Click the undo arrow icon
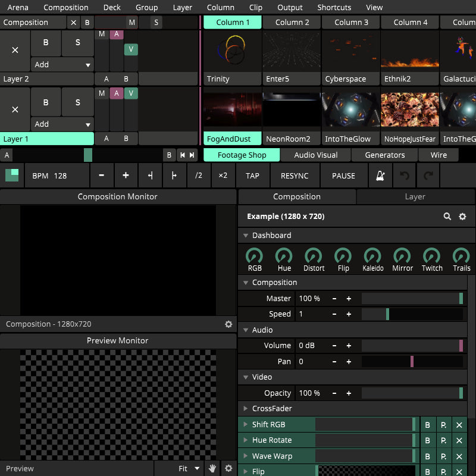The width and height of the screenshot is (476, 476). [x=405, y=176]
